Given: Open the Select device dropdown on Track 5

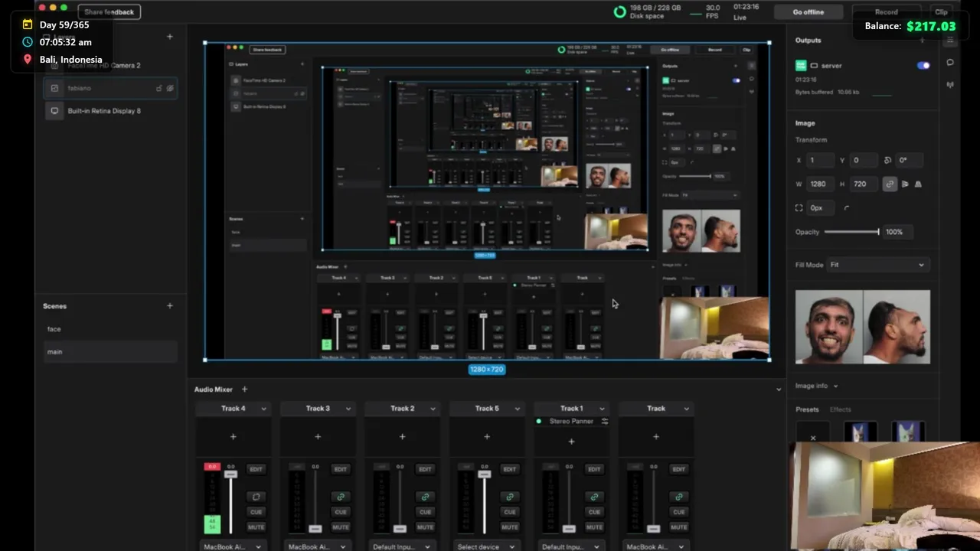Looking at the screenshot, I should (x=487, y=546).
